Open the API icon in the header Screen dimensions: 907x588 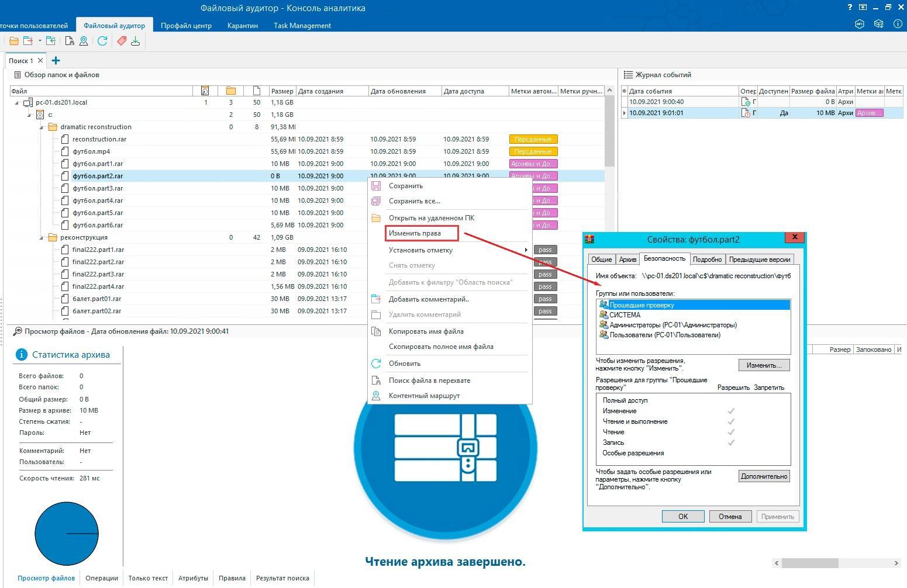coord(859,25)
